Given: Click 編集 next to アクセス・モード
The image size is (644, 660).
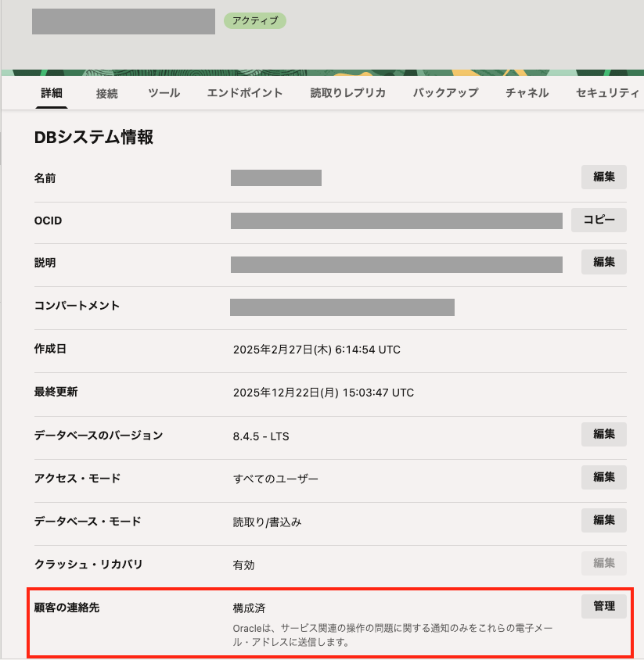Looking at the screenshot, I should point(603,476).
